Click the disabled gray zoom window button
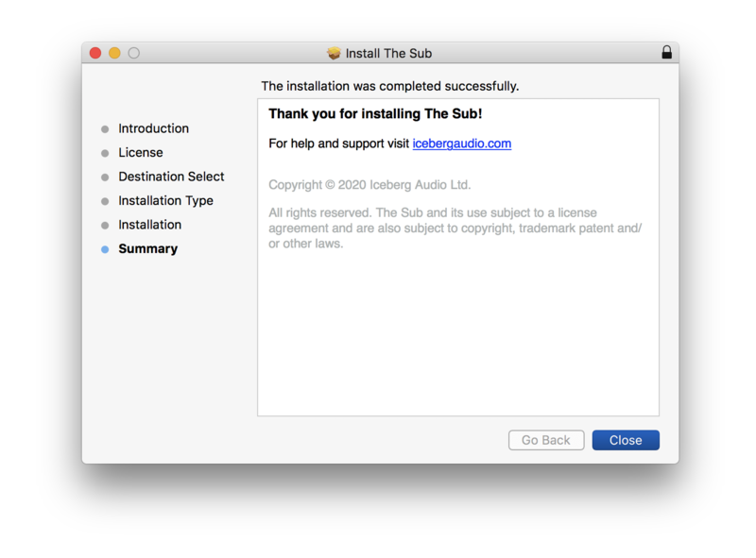Screen dimensions: 756x558 click(x=133, y=53)
